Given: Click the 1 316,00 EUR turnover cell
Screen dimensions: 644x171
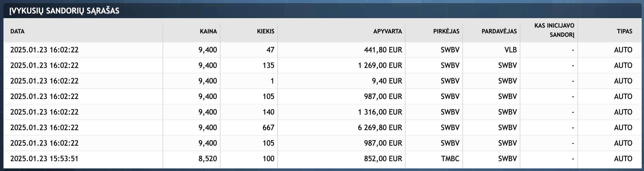Looking at the screenshot, I should click(380, 112).
